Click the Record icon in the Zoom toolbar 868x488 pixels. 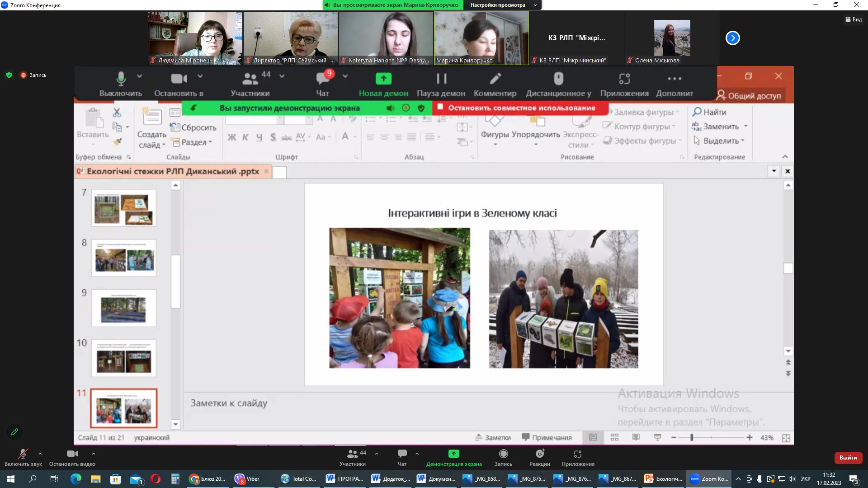pyautogui.click(x=503, y=454)
